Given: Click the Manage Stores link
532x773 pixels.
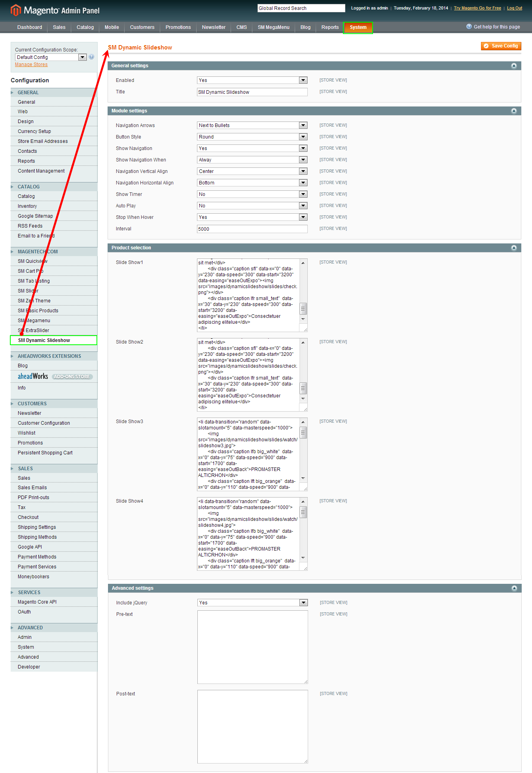Looking at the screenshot, I should pyautogui.click(x=31, y=65).
